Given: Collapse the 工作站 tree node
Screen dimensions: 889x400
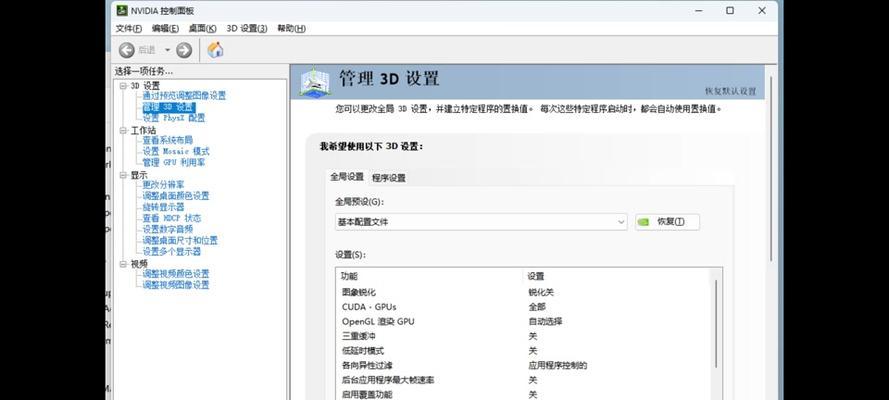Looking at the screenshot, I should point(123,130).
